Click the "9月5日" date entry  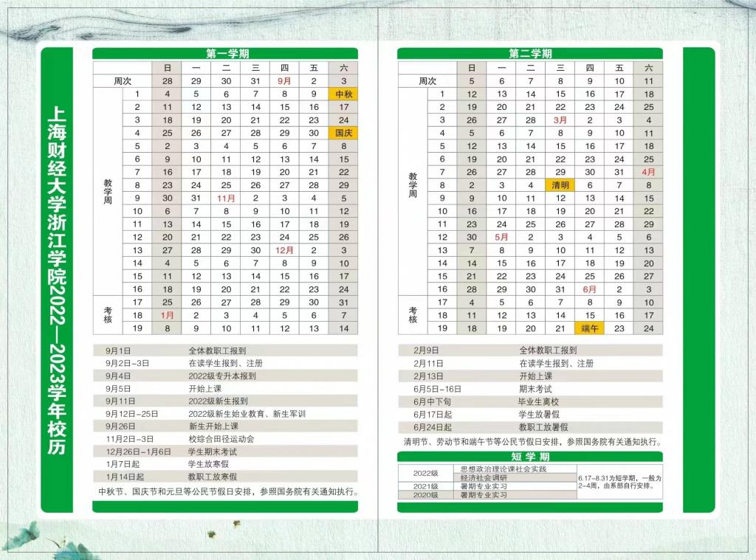coord(118,388)
